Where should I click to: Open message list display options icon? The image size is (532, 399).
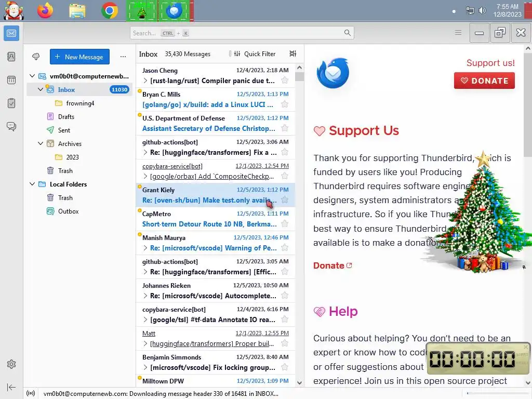(x=293, y=54)
